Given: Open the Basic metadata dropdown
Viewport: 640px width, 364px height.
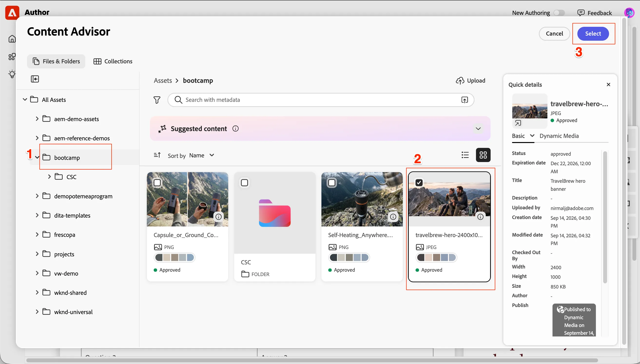Looking at the screenshot, I should (523, 136).
